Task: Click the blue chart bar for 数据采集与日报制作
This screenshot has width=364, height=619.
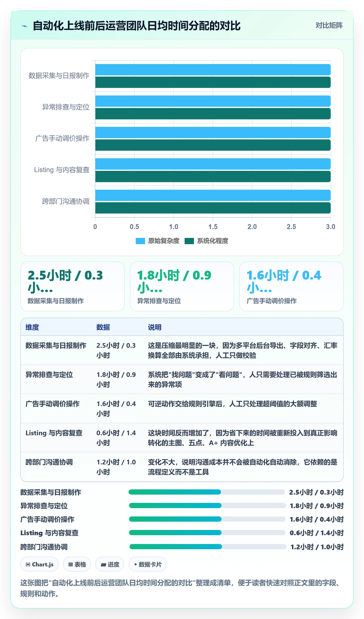Action: pos(213,70)
